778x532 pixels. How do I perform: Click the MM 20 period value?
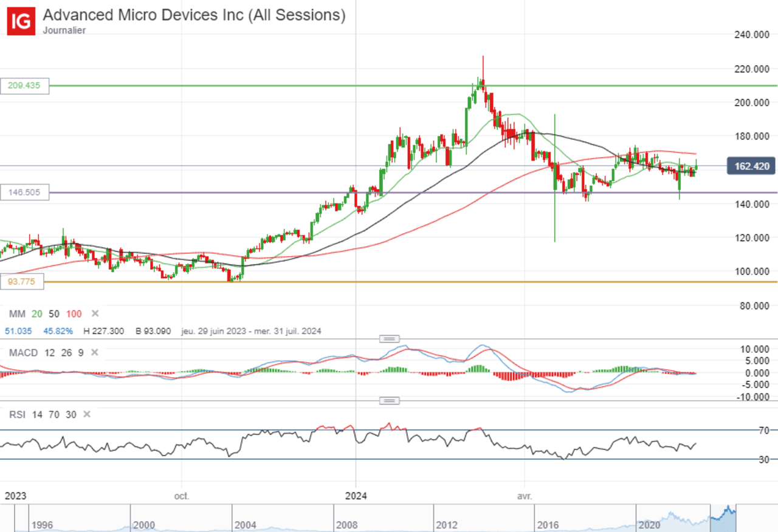(x=38, y=313)
